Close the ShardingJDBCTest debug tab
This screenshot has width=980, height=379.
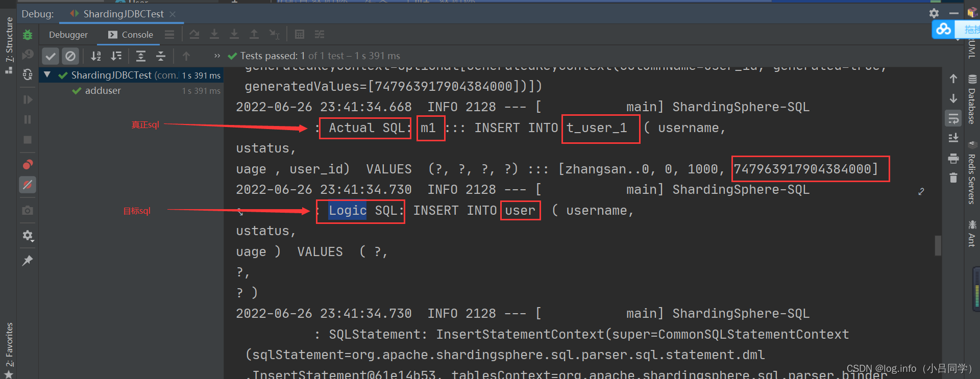tap(173, 14)
